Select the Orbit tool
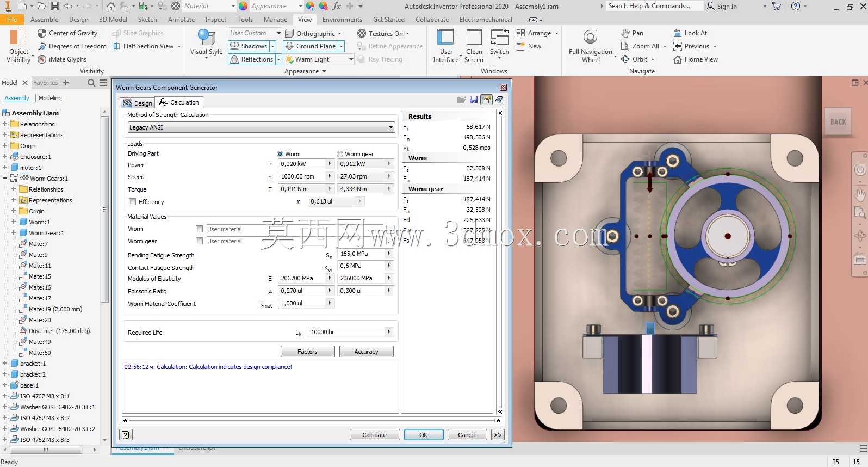 tap(634, 59)
